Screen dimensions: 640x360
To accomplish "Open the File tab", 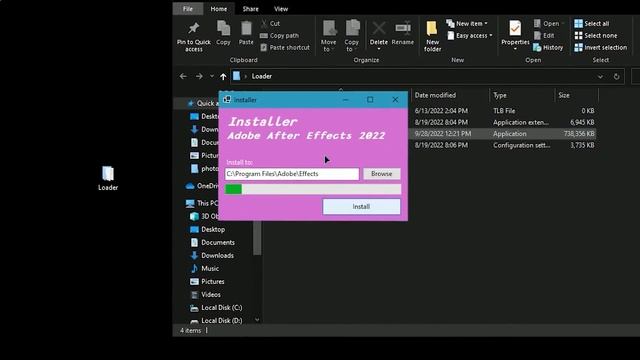I will coord(188,9).
